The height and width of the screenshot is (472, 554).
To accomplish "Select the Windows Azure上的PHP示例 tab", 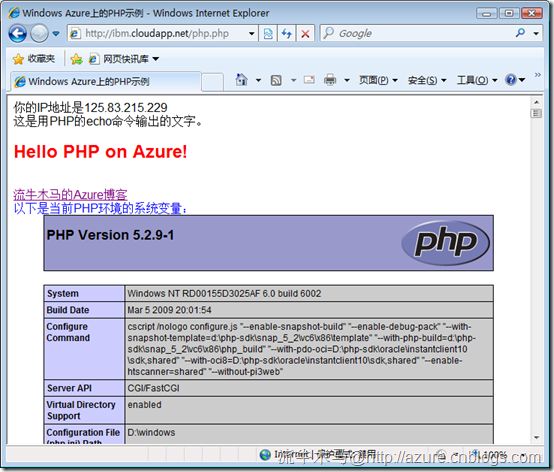I will (105, 82).
